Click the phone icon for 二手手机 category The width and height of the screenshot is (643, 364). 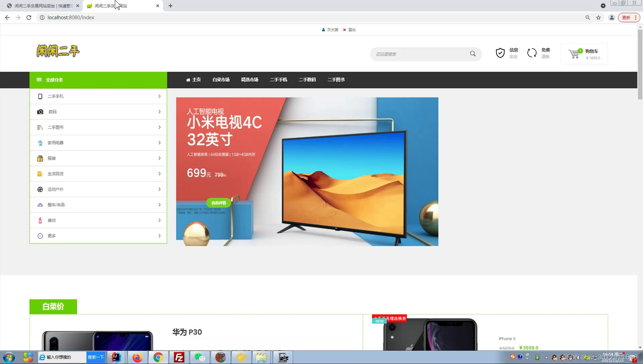40,96
